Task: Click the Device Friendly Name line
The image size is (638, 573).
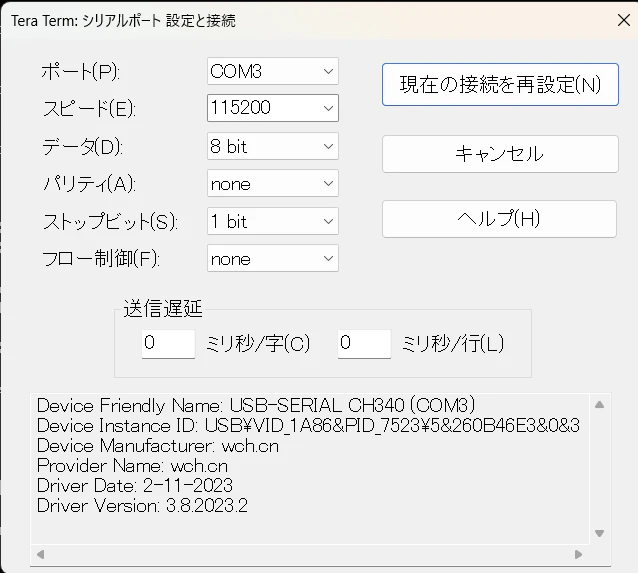Action: [256, 405]
